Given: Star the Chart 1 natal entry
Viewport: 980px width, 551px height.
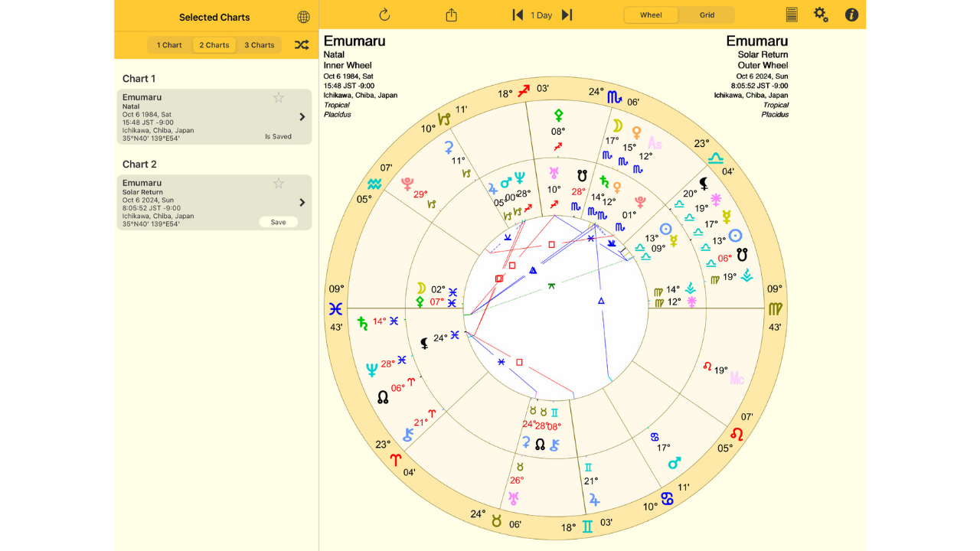Looking at the screenshot, I should [279, 97].
